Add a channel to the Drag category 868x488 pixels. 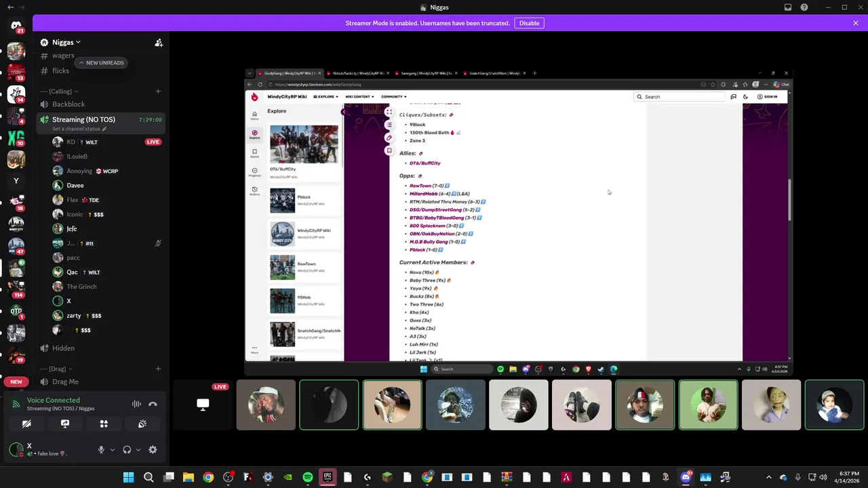158,369
